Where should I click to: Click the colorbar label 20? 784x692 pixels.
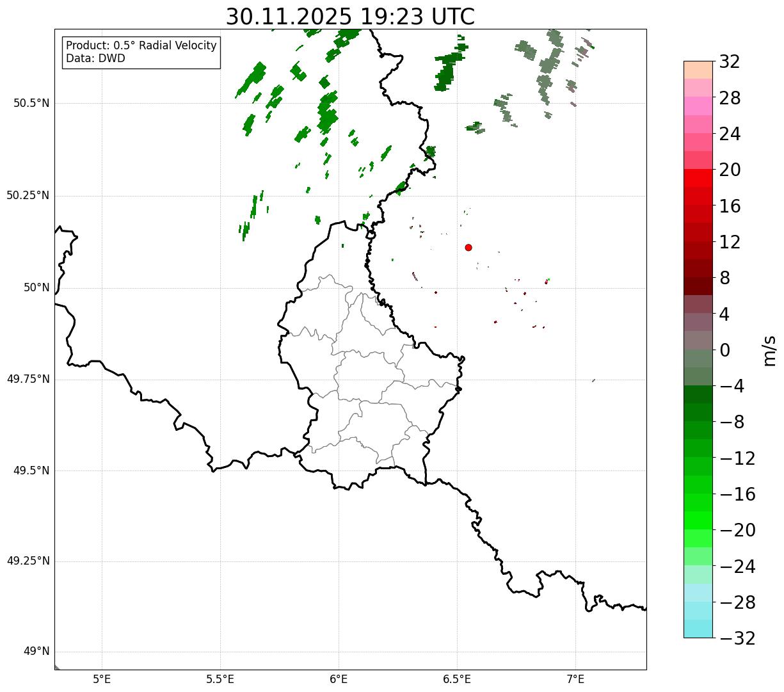(730, 170)
